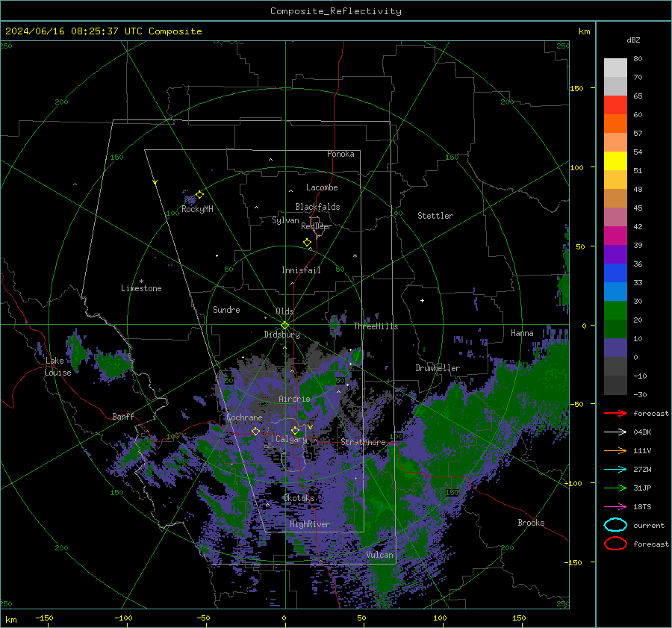Click the 100 tick on bottom axis

point(440,618)
